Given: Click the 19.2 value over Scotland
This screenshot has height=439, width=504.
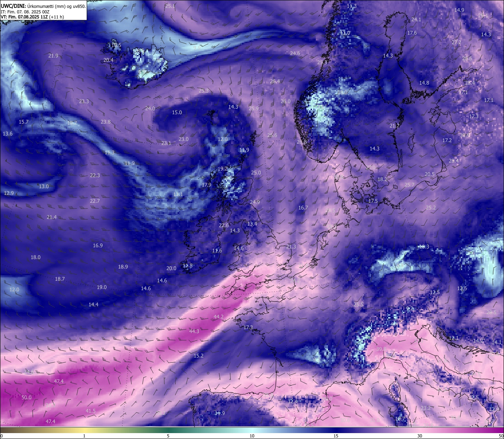Looking at the screenshot, I should pyautogui.click(x=222, y=169).
